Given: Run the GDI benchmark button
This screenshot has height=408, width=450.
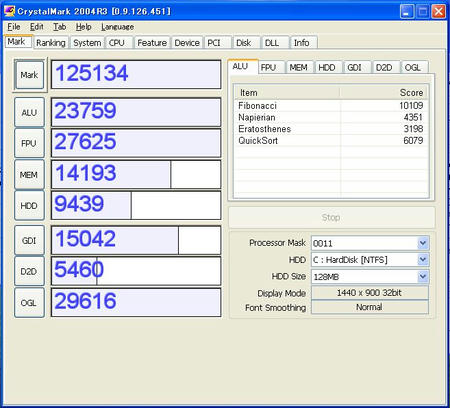Looking at the screenshot, I should [x=29, y=240].
